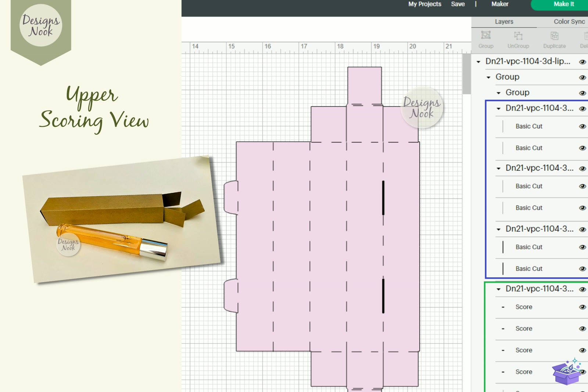588x392 pixels.
Task: Click the lipstick box product photo
Action: (121, 219)
